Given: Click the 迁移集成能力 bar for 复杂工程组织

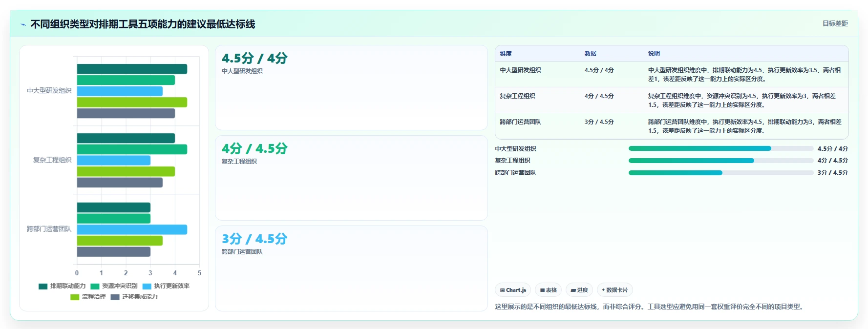Looking at the screenshot, I should pos(120,183).
